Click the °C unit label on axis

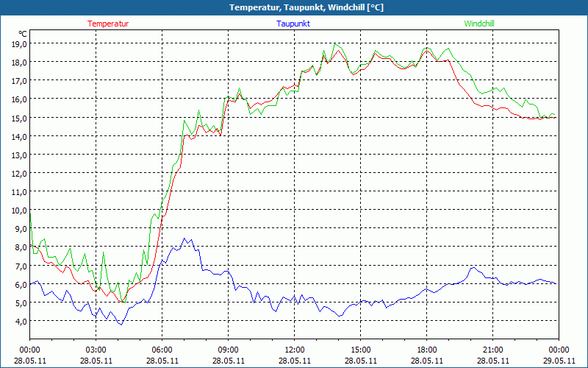[23, 34]
